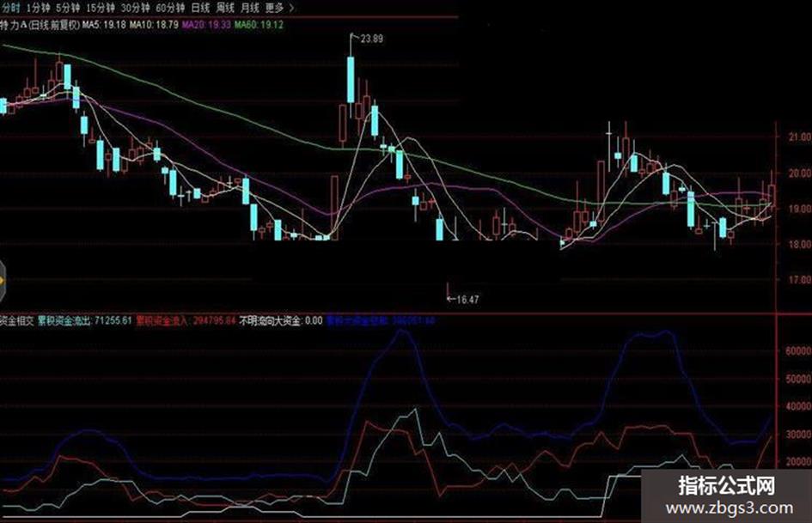Select the 30分钟 timeframe tab
The width and height of the screenshot is (812, 523).
pos(135,8)
